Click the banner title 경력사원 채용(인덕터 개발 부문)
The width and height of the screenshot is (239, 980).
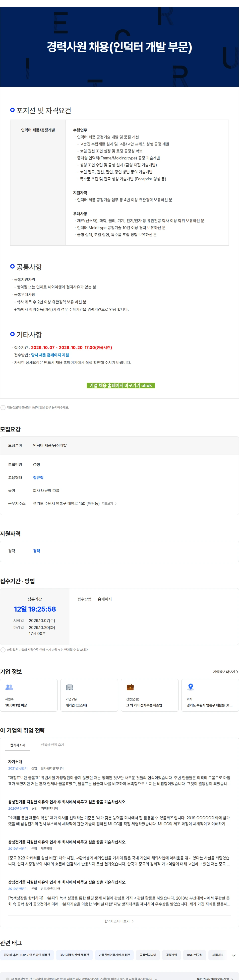119,47
